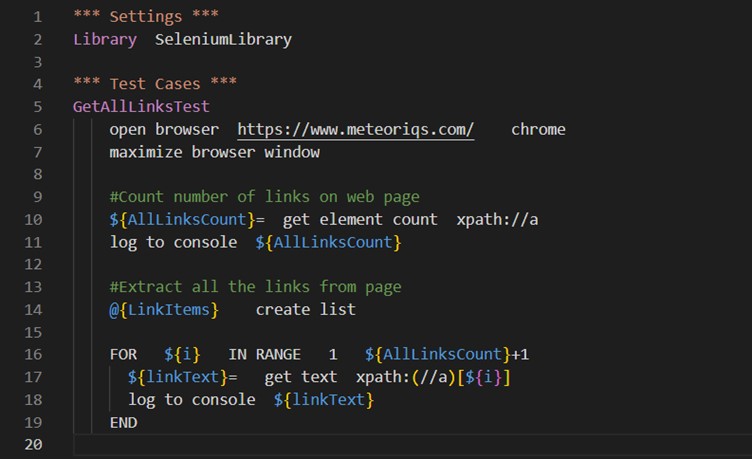
Task: Click 'IN RANGE' on line 16
Action: [264, 354]
